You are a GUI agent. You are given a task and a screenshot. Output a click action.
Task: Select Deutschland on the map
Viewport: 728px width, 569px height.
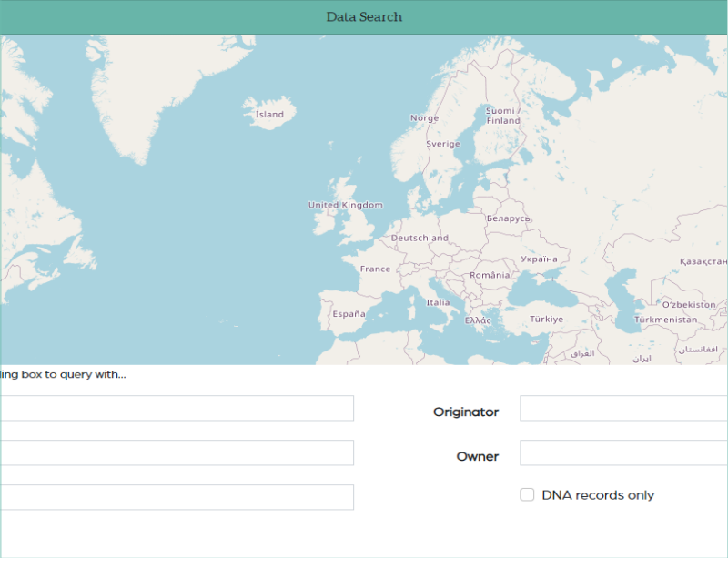(420, 238)
